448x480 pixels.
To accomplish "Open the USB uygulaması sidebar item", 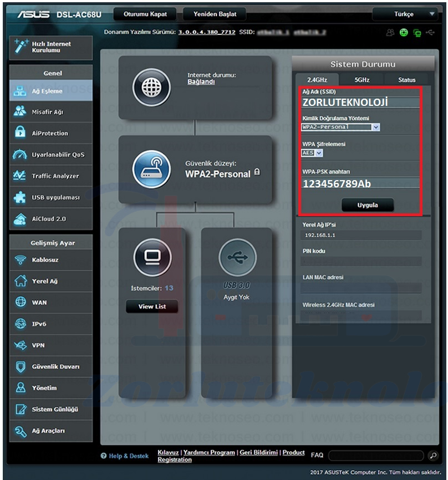I will click(x=50, y=197).
